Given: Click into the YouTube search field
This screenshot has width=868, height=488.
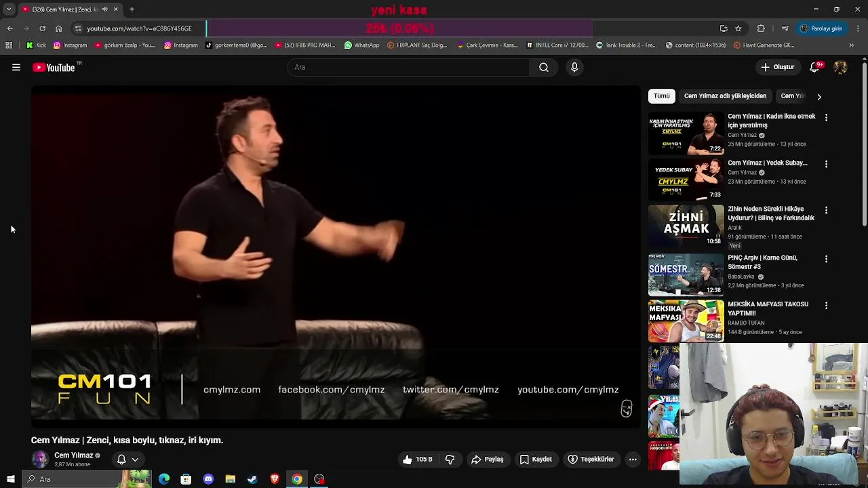Looking at the screenshot, I should pos(408,67).
